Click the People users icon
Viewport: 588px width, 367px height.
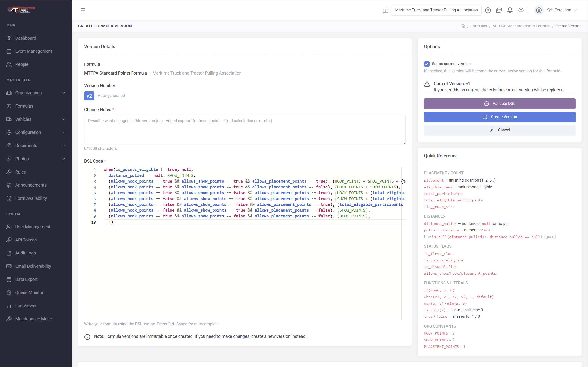(x=9, y=64)
